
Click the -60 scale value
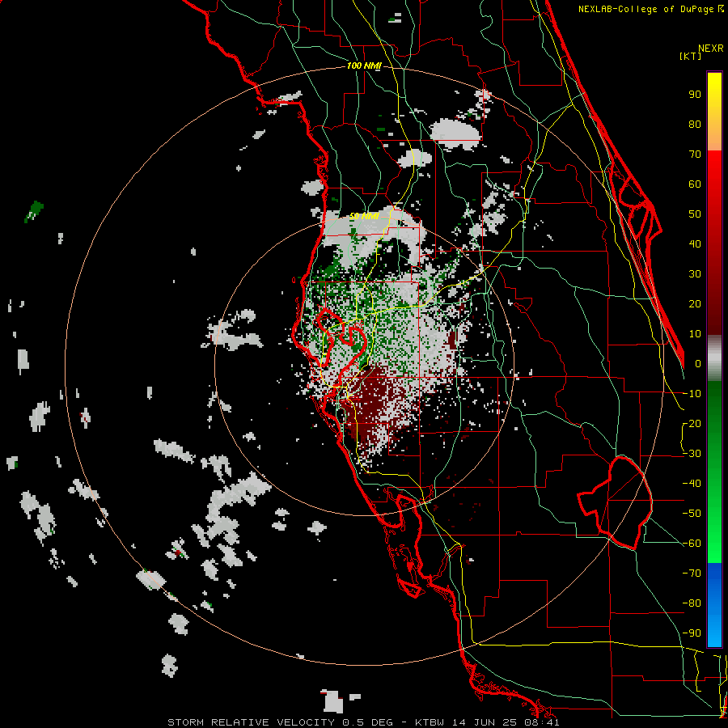tap(692, 544)
